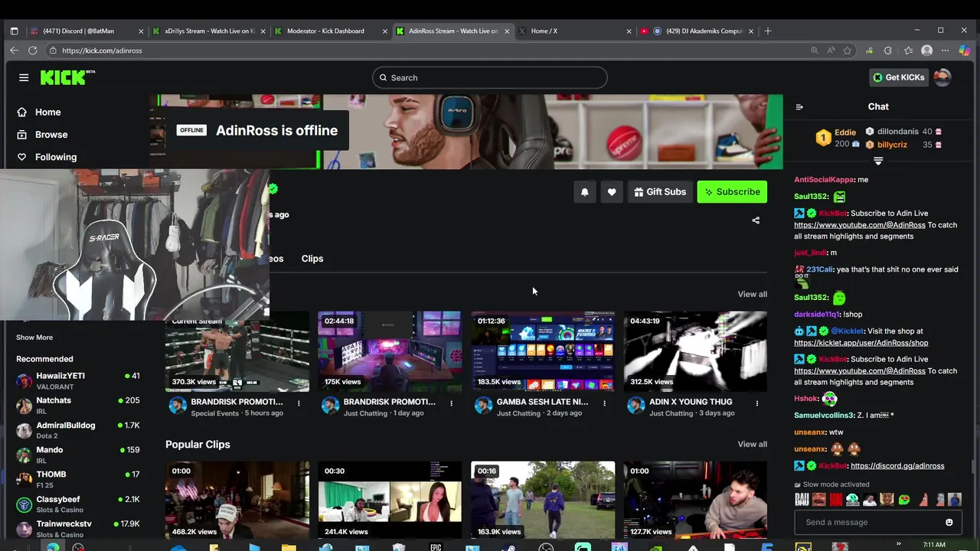The height and width of the screenshot is (551, 980).
Task: Open the emoji picker in message box
Action: pyautogui.click(x=949, y=523)
